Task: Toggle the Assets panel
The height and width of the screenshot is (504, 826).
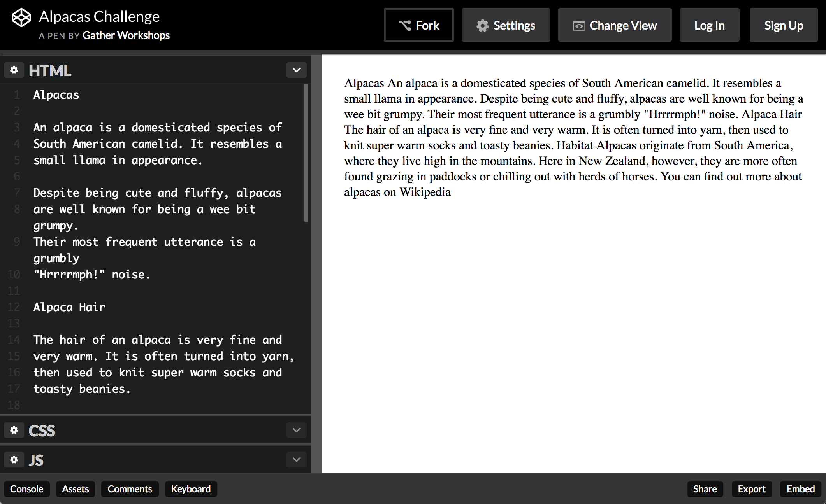Action: pyautogui.click(x=76, y=489)
